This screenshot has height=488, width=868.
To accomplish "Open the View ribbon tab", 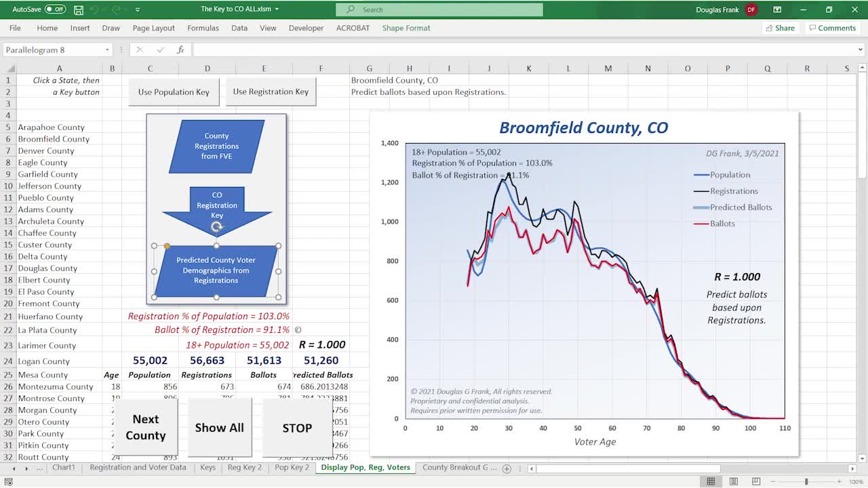I will coord(268,28).
